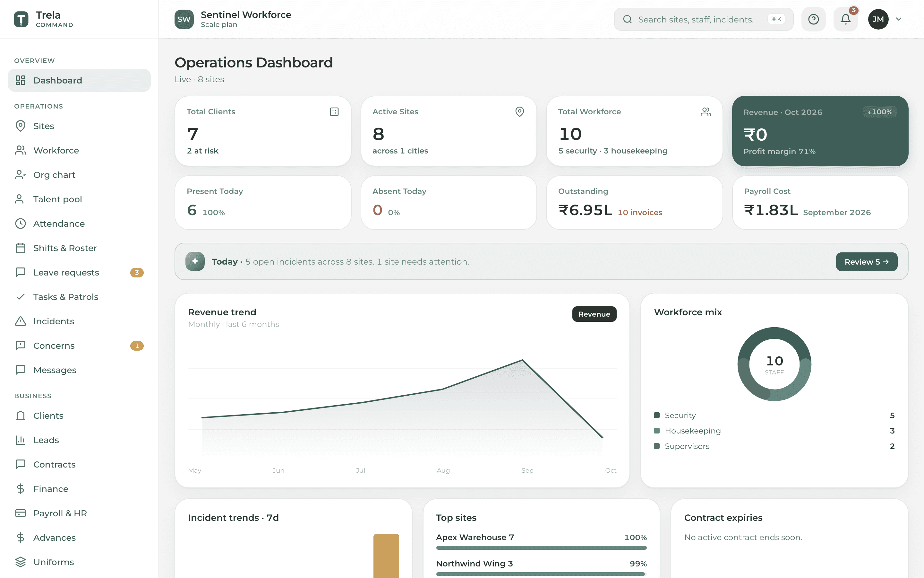The image size is (924, 578).
Task: Click the Concerns badge 1
Action: pyautogui.click(x=137, y=346)
